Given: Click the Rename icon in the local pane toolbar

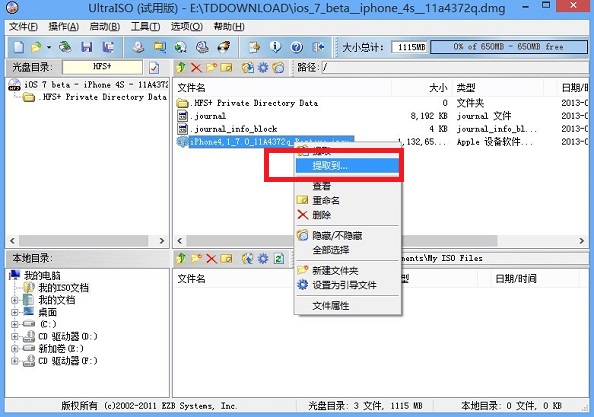Looking at the screenshot, I should (x=226, y=259).
